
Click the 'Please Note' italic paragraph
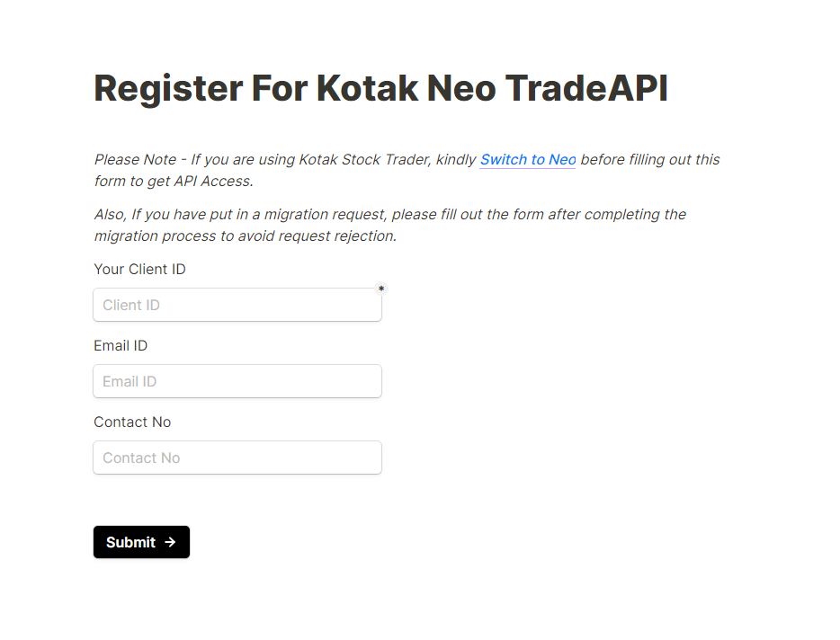[407, 170]
